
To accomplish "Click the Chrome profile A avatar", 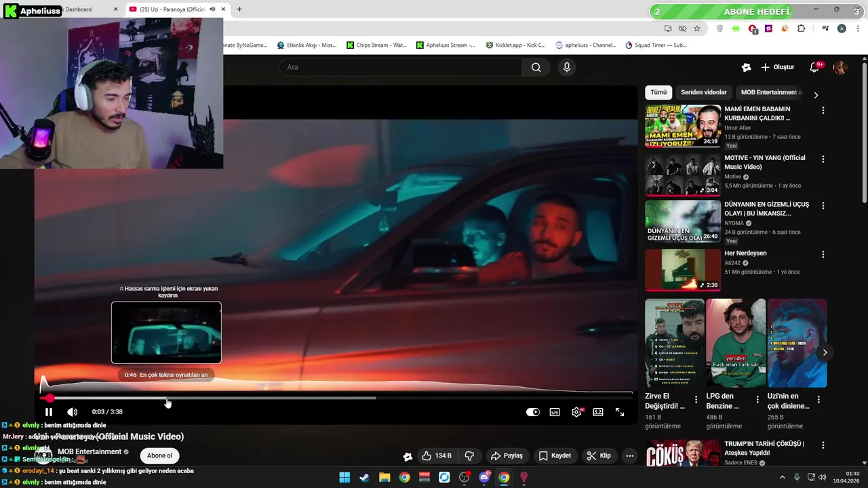I will (x=842, y=28).
